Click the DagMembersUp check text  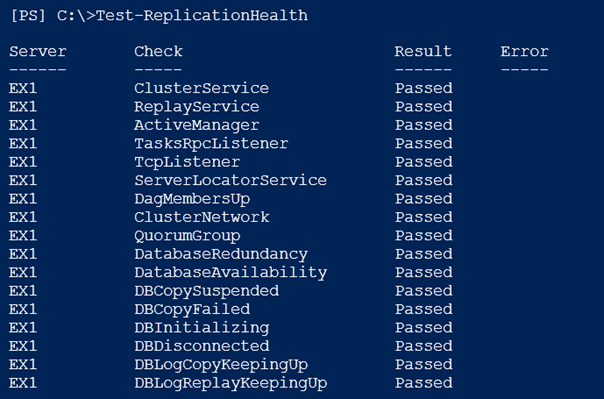(x=192, y=199)
